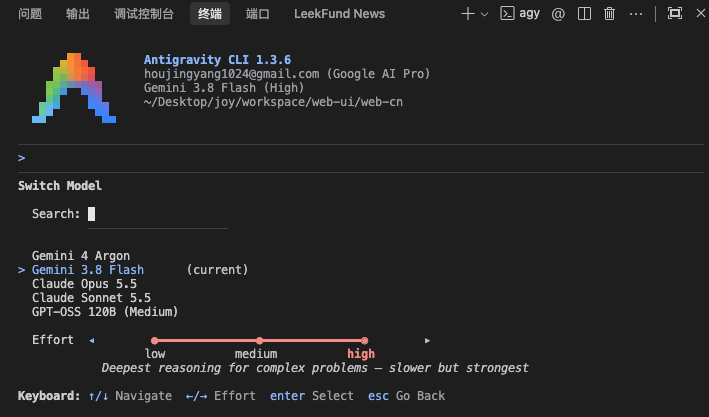The image size is (709, 417).
Task: Open the 问题 panel tab
Action: tap(30, 14)
